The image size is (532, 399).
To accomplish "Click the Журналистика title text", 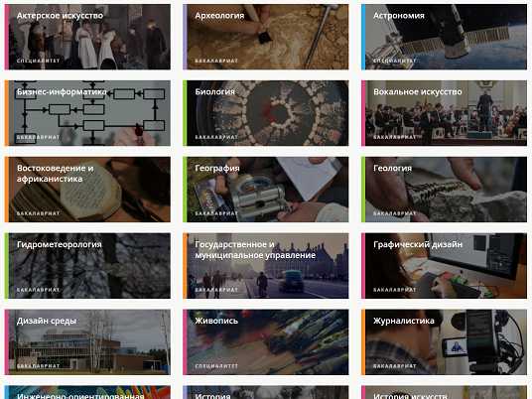I will click(404, 321).
